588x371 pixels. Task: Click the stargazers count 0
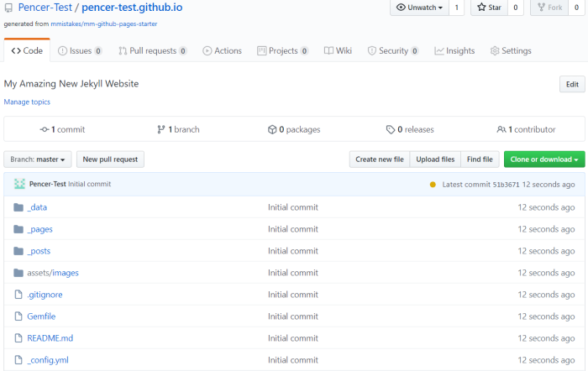pos(515,8)
